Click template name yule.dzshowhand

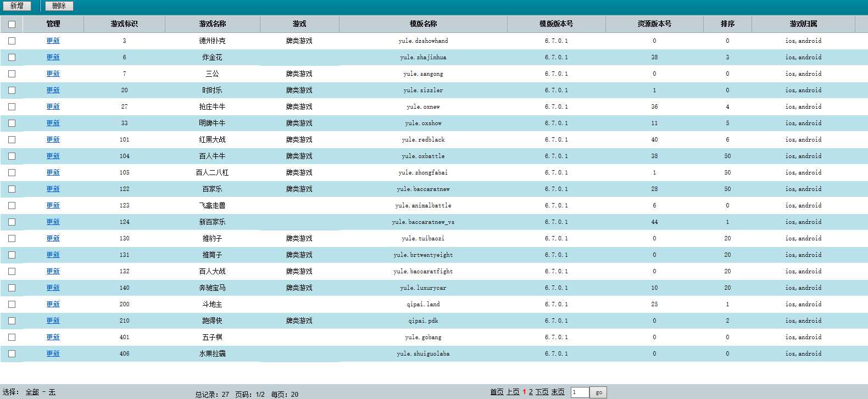click(423, 41)
